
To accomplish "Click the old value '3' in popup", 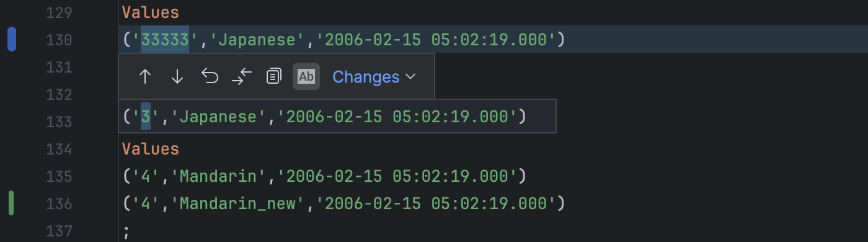I will 146,116.
